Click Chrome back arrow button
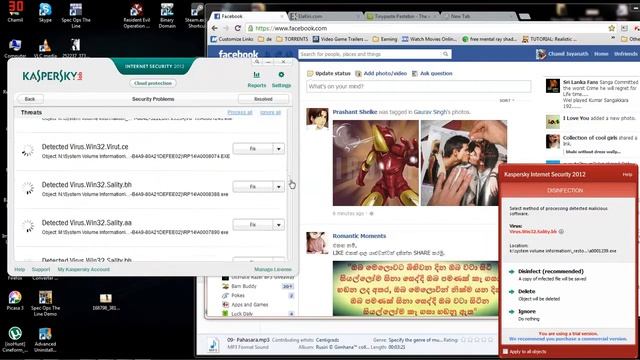640x360 pixels. tap(215, 28)
